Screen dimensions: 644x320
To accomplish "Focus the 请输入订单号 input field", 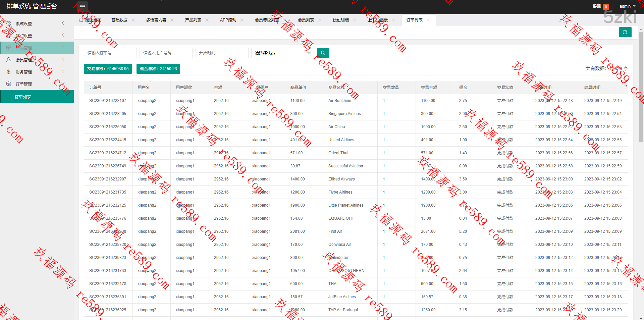I will tap(110, 53).
